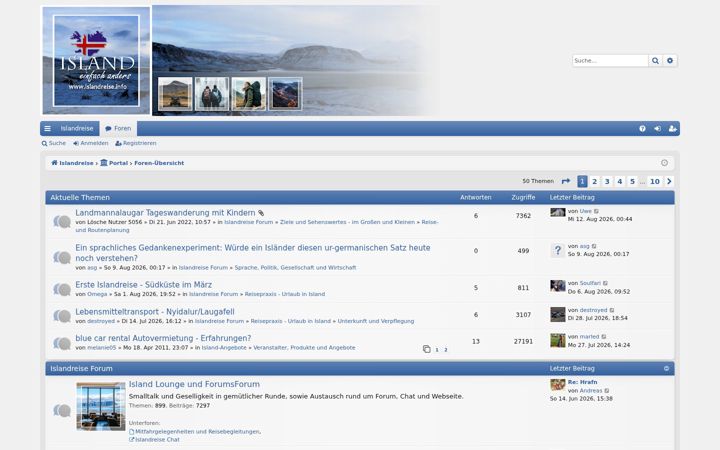Open Mitfahrgelegenheiten und Reisebegleitungen subforum
This screenshot has height=450, width=720.
195,432
